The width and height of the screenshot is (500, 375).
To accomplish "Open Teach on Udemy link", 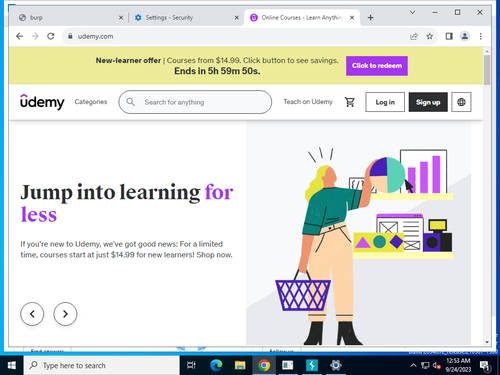I will pyautogui.click(x=308, y=102).
